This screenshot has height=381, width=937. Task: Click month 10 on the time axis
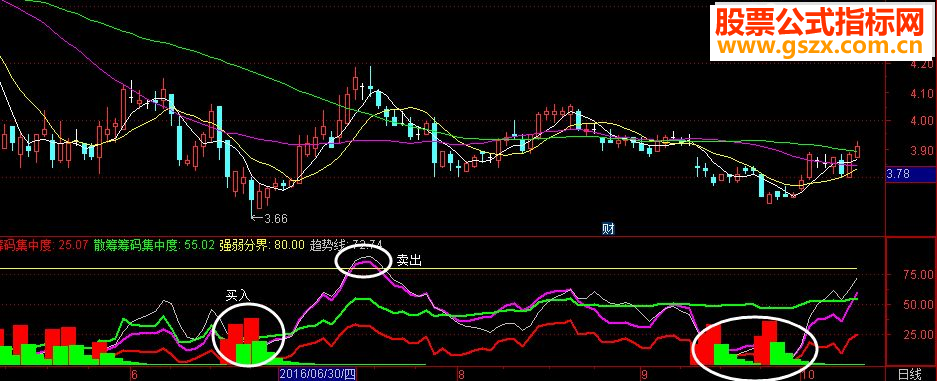(x=809, y=376)
